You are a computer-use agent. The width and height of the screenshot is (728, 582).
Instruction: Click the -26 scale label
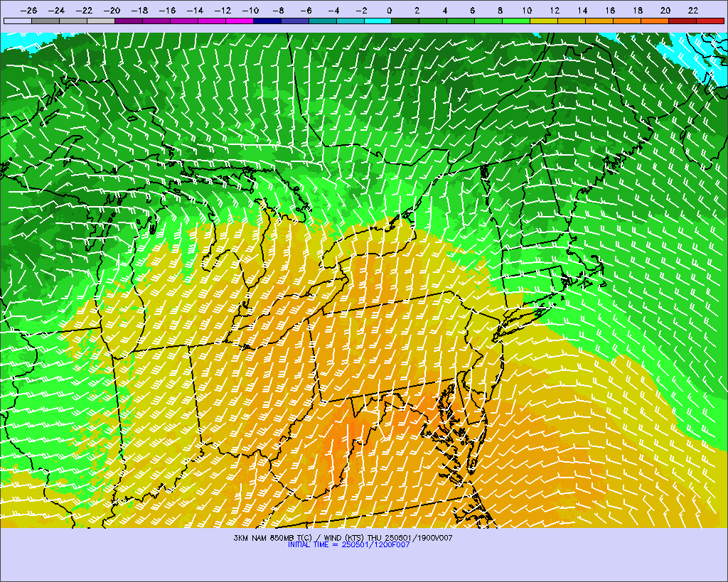[x=28, y=11]
